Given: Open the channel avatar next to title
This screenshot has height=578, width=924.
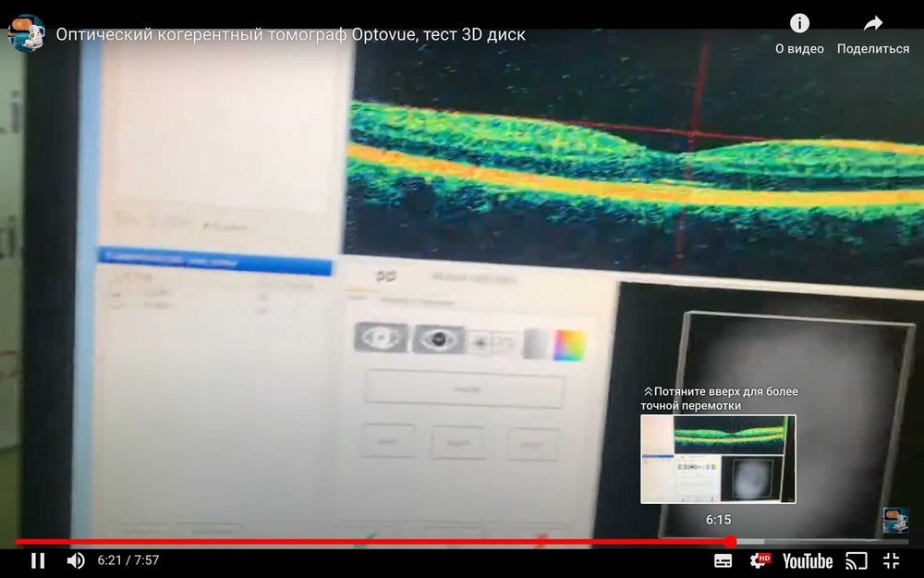Looking at the screenshot, I should [27, 33].
